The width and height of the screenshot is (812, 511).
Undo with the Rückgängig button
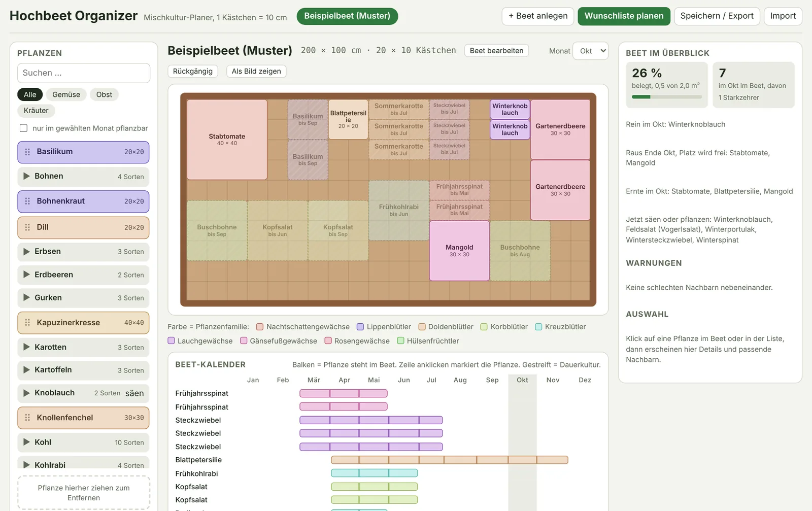click(193, 71)
